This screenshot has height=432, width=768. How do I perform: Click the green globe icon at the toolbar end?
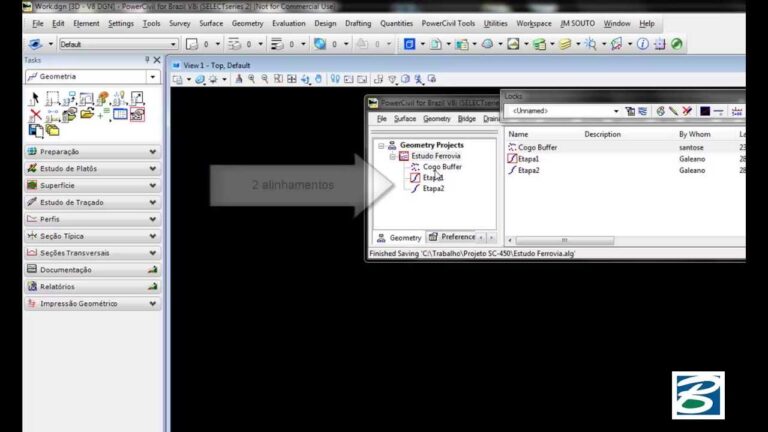[x=676, y=44]
